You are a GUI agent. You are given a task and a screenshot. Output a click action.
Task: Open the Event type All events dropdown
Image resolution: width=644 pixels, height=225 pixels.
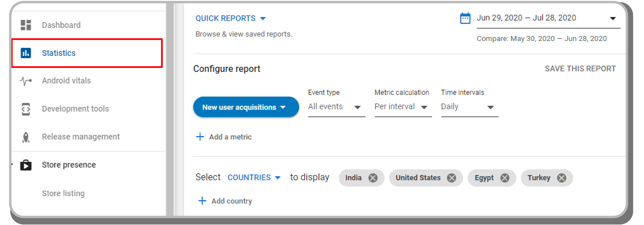(336, 107)
